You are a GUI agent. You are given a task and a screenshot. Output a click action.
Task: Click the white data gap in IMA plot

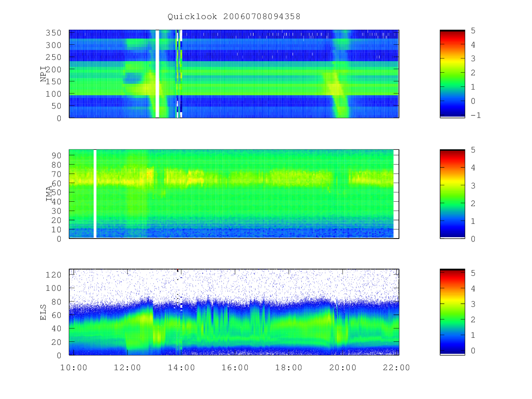[x=95, y=194]
